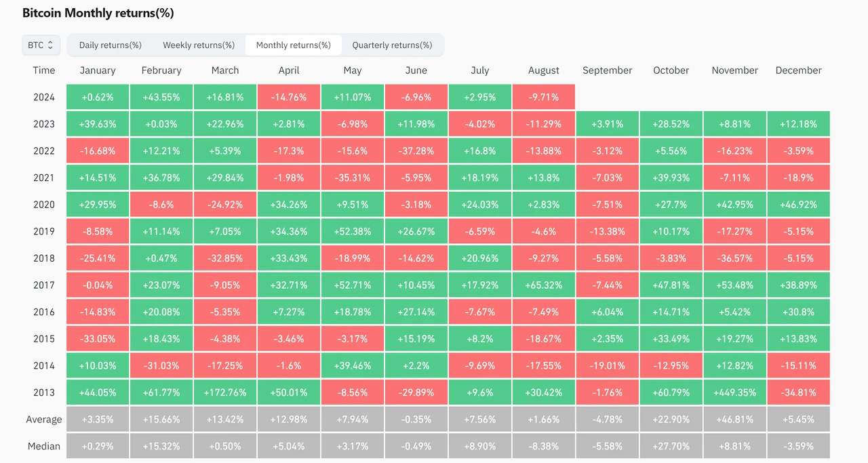This screenshot has width=868, height=463.
Task: Click the November 2013 +449.35% cell
Action: point(734,392)
